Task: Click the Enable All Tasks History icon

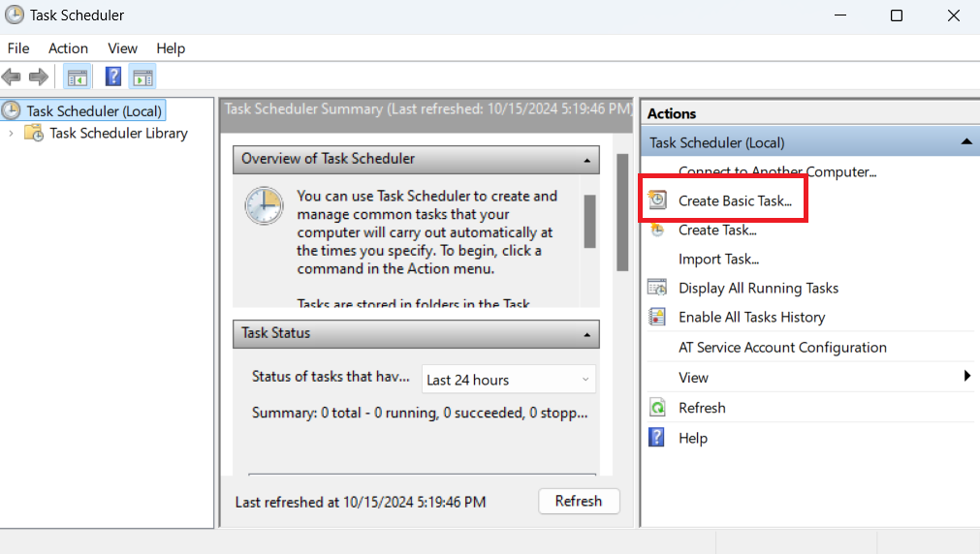Action: [657, 317]
